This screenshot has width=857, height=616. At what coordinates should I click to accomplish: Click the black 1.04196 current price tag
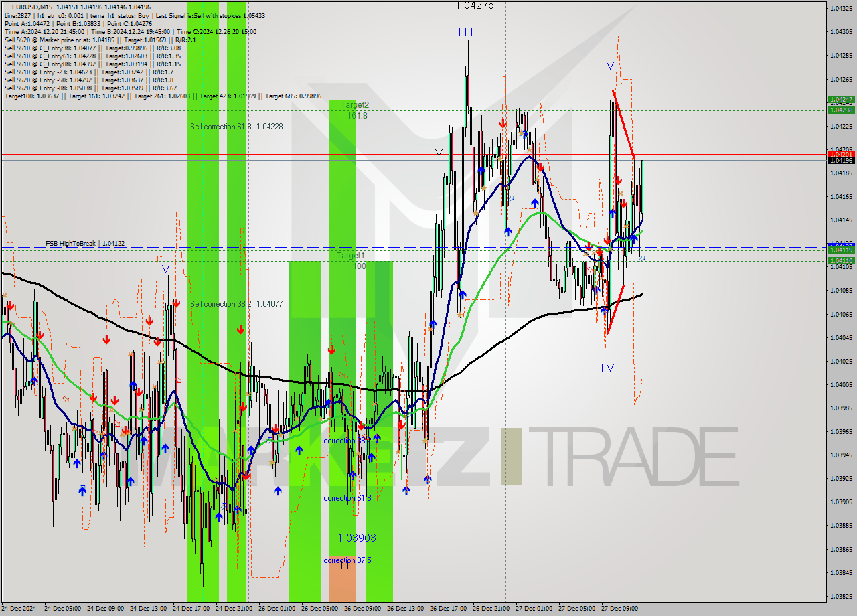(840, 161)
